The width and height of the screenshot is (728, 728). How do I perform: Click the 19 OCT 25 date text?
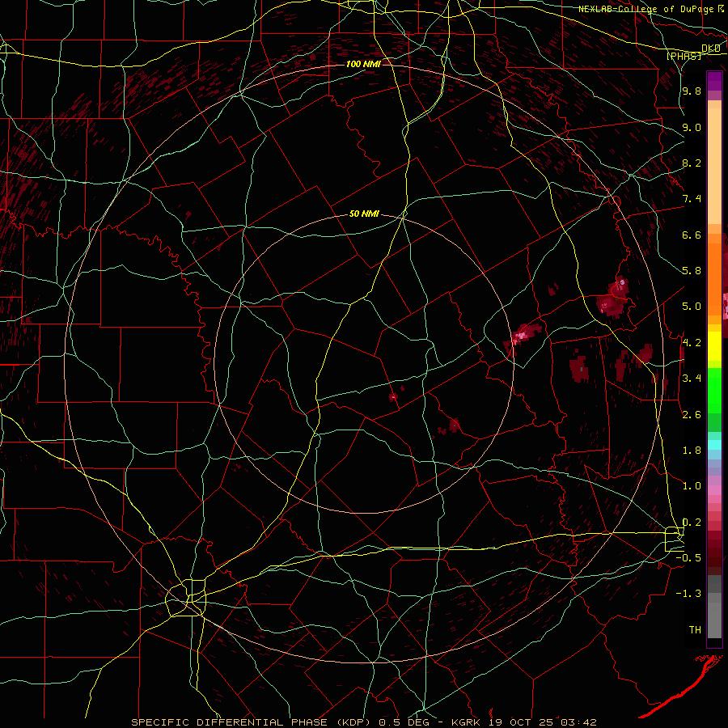tap(522, 722)
